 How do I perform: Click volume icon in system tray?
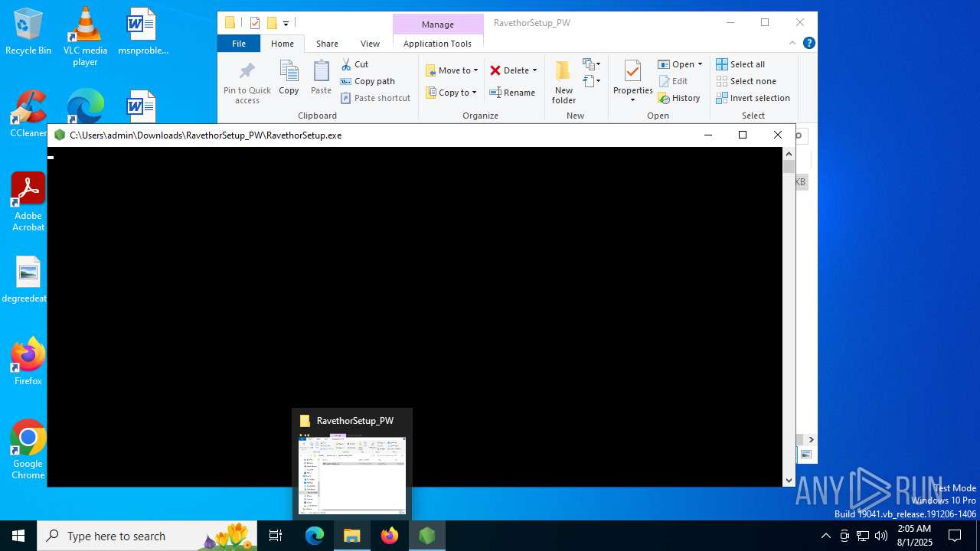coord(881,536)
